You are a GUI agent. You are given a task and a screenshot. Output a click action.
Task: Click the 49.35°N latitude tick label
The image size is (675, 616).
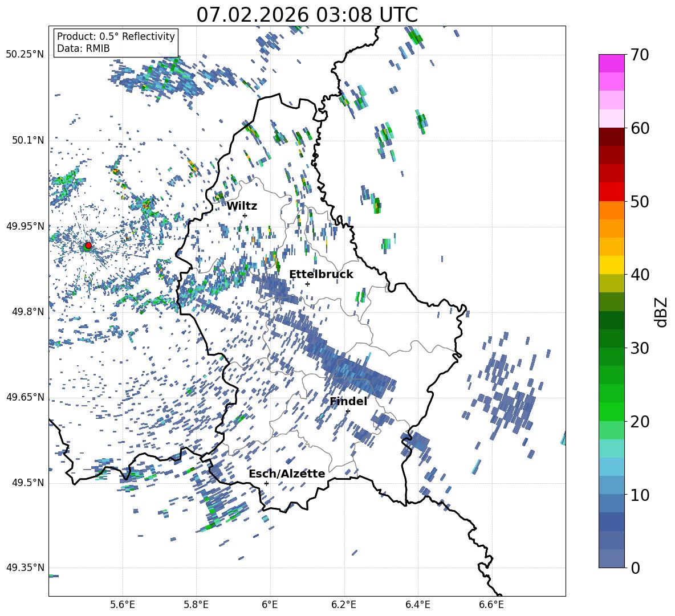tap(25, 568)
